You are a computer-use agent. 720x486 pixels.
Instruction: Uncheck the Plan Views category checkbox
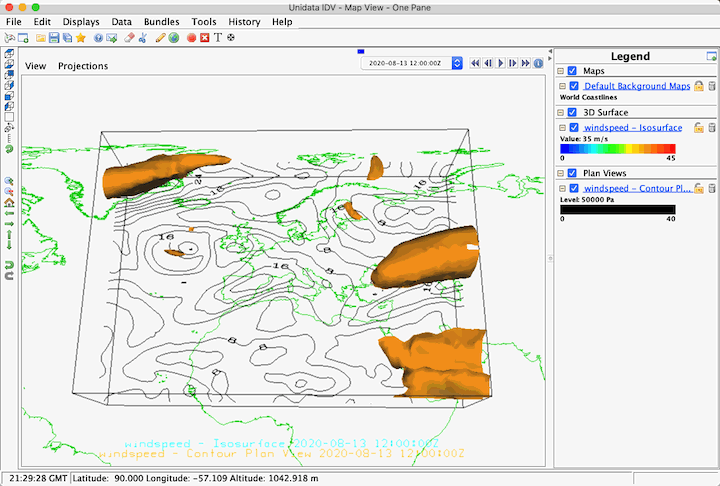click(x=572, y=173)
